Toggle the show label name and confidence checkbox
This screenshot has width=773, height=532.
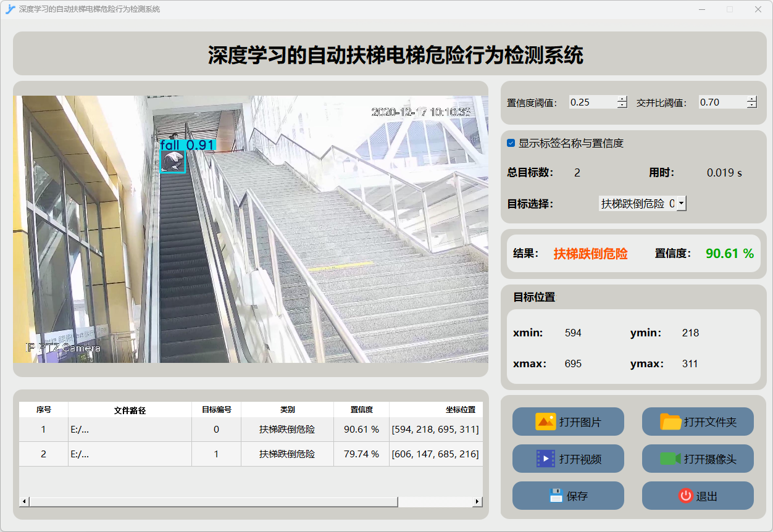coord(511,143)
